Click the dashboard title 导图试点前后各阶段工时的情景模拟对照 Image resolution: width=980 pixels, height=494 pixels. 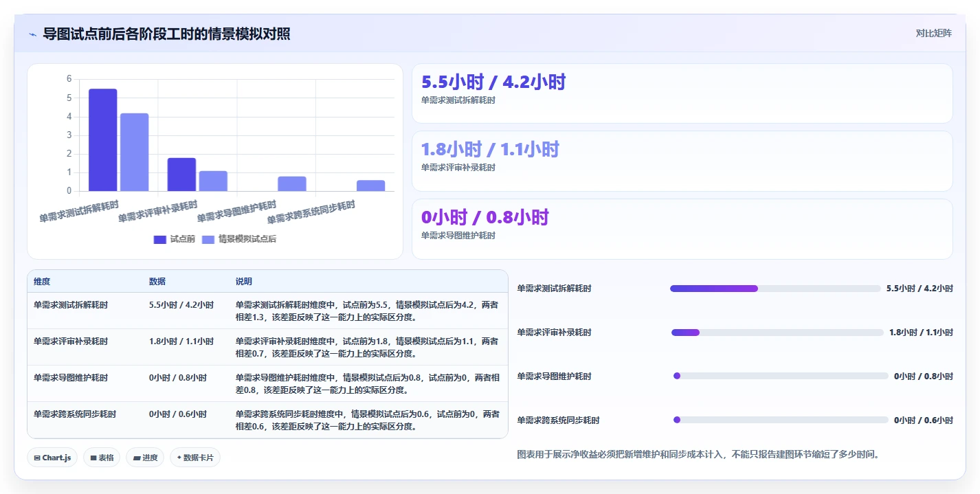[166, 34]
